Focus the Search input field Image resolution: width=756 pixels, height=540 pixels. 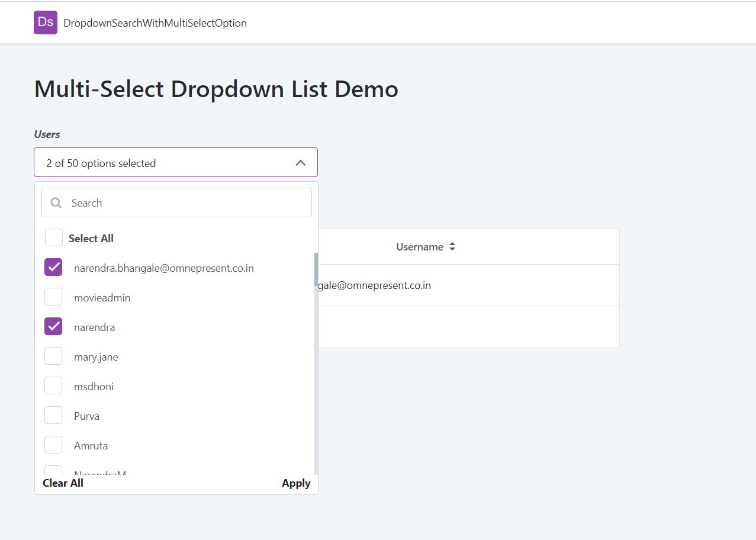click(186, 203)
